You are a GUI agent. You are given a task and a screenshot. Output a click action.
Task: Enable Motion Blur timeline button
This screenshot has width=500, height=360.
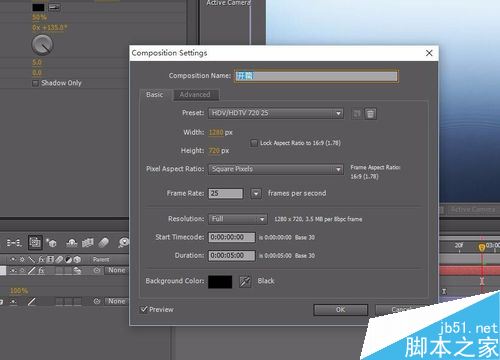(x=104, y=243)
